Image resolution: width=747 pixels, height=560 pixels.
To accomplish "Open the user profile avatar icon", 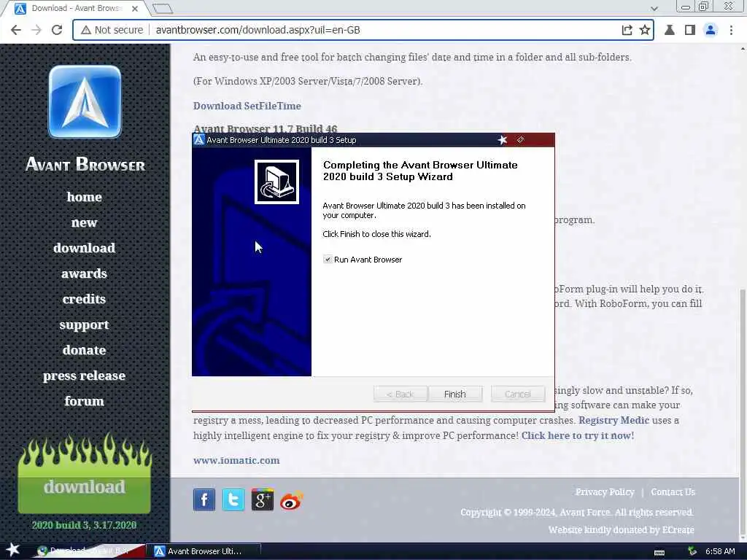I will pos(711,30).
